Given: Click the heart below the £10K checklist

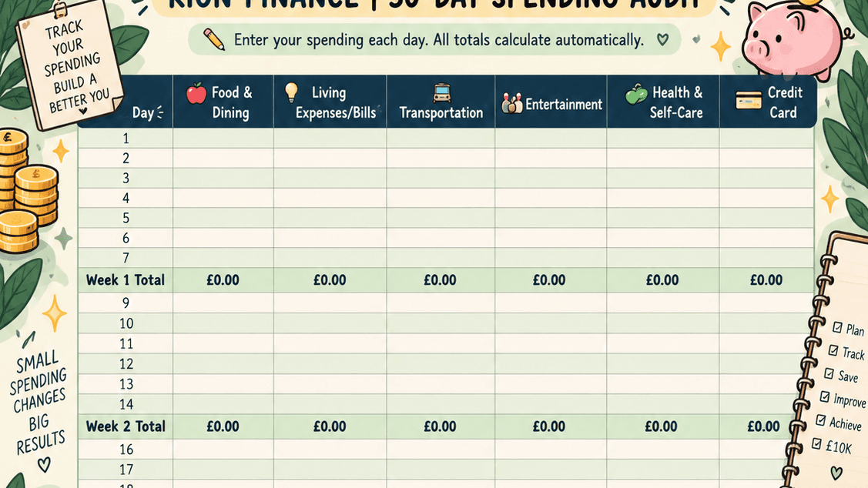Looking at the screenshot, I should (836, 473).
